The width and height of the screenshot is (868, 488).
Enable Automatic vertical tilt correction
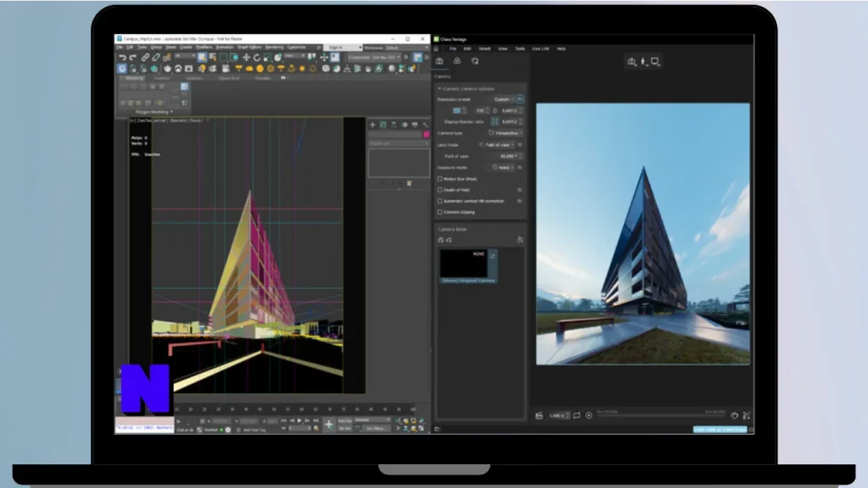click(x=440, y=201)
